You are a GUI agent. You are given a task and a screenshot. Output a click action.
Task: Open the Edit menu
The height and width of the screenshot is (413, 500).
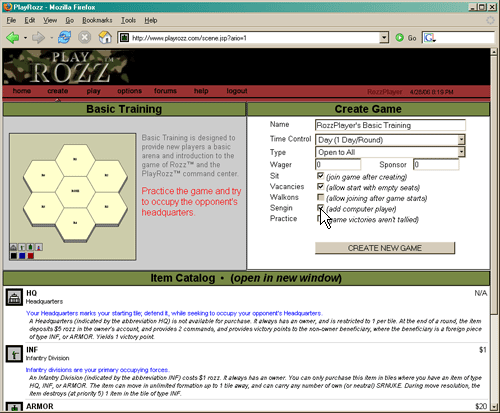coord(30,20)
